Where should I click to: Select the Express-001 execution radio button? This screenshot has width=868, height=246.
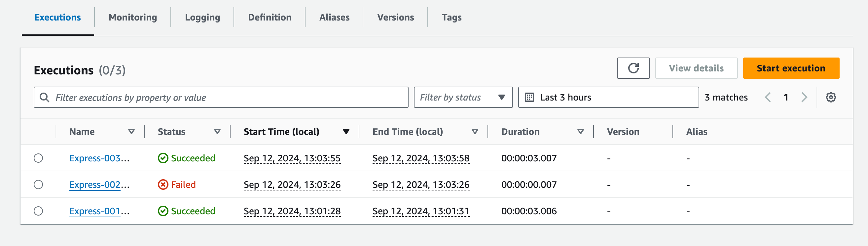click(38, 211)
